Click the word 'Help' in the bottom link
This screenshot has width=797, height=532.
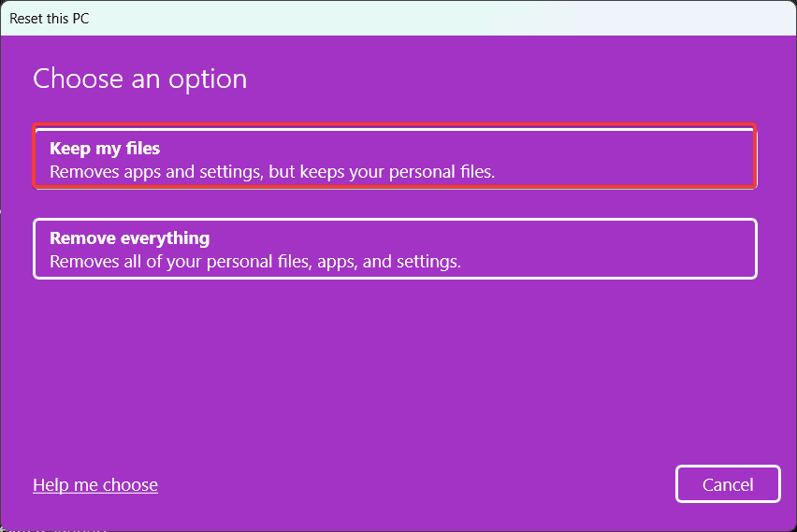(50, 484)
